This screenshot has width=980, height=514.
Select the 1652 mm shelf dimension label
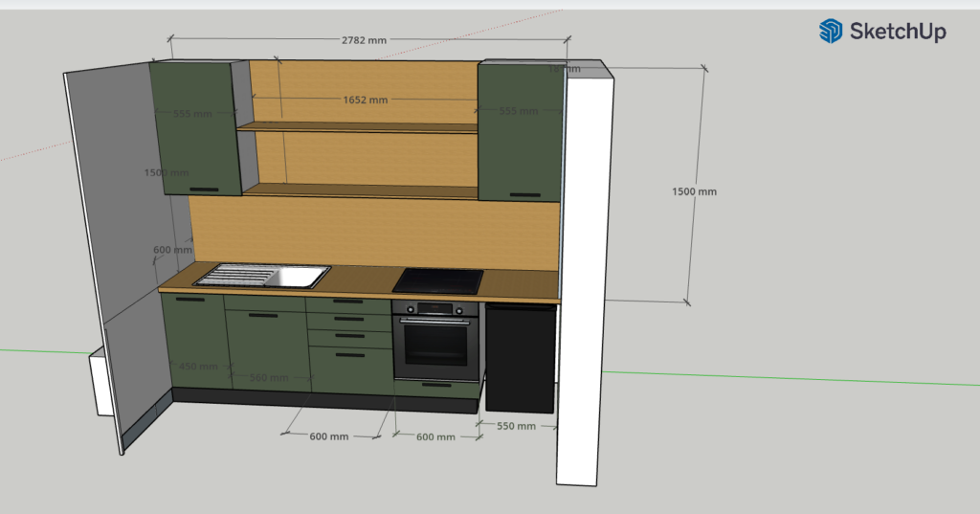click(x=365, y=100)
